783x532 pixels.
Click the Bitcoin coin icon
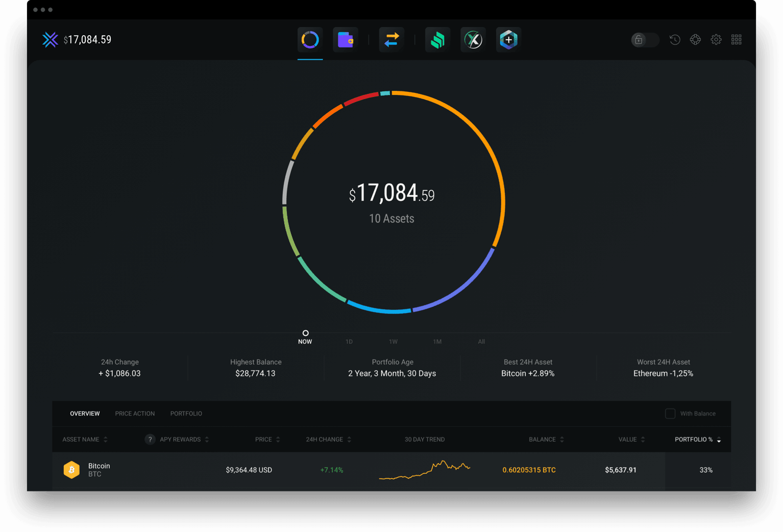tap(71, 470)
